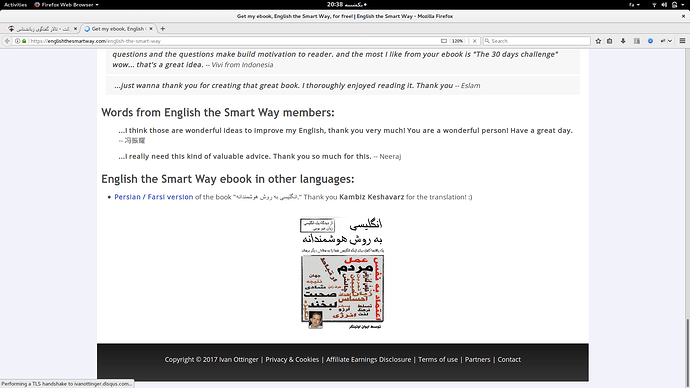Close the Firefox window from the title bar
Image resolution: width=690 pixels, height=388 pixels.
pyautogui.click(x=683, y=16)
